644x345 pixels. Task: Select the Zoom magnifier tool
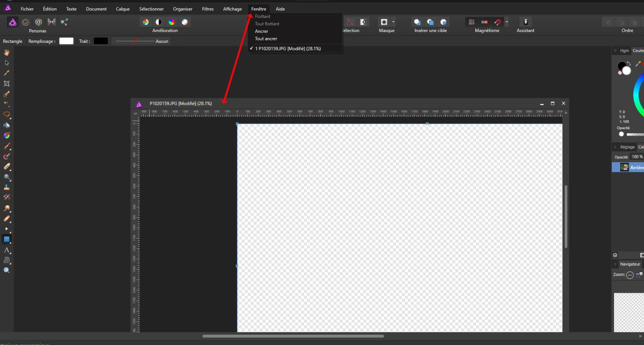click(7, 271)
